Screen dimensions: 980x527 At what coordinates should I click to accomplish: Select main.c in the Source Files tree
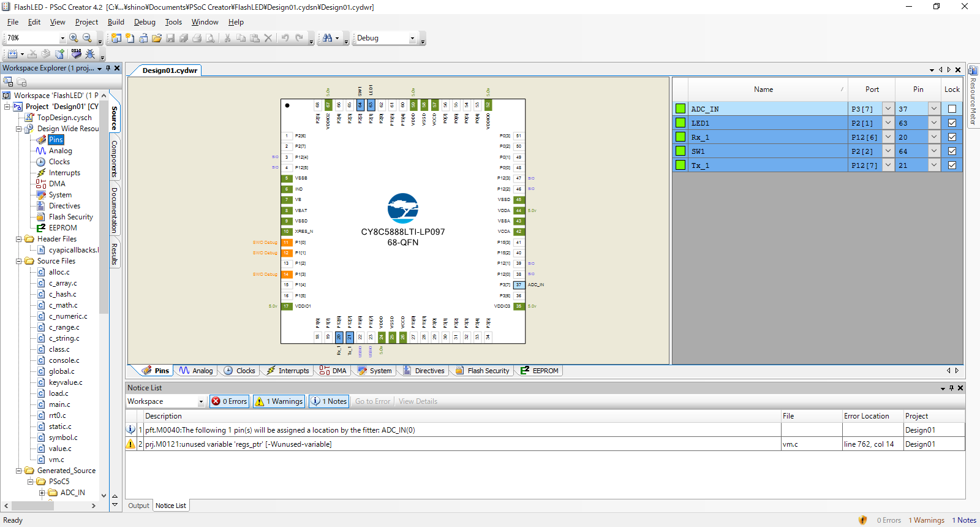click(x=59, y=404)
